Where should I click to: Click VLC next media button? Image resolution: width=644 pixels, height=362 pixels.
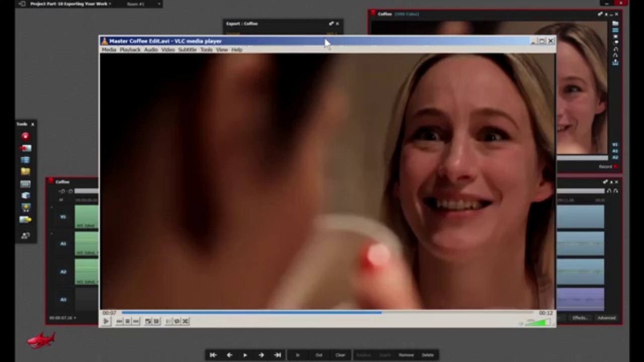click(x=135, y=321)
